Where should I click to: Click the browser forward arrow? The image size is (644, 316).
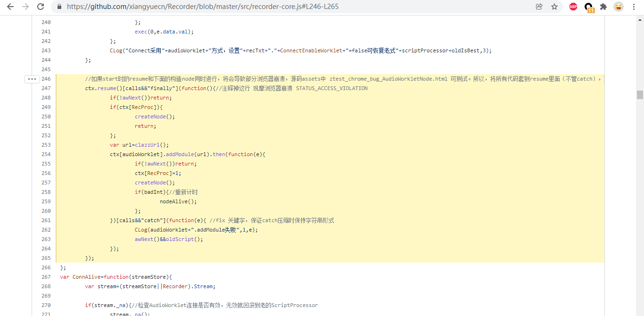[25, 7]
